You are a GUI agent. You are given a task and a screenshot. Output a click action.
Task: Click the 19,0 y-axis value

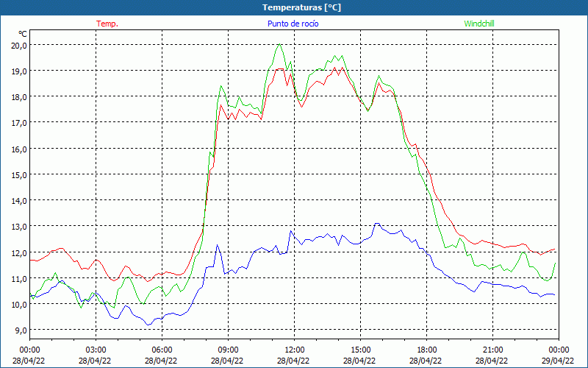coord(19,71)
